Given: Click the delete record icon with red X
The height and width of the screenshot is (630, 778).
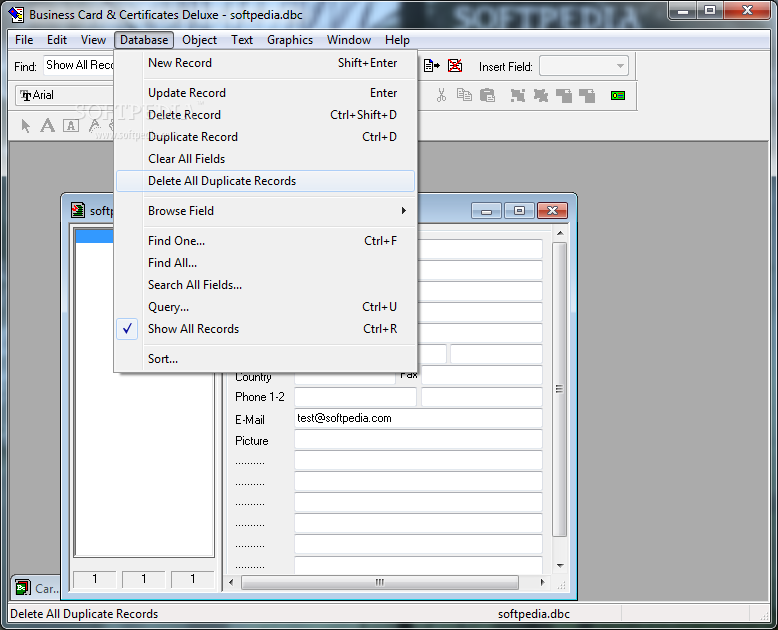Looking at the screenshot, I should tap(455, 65).
